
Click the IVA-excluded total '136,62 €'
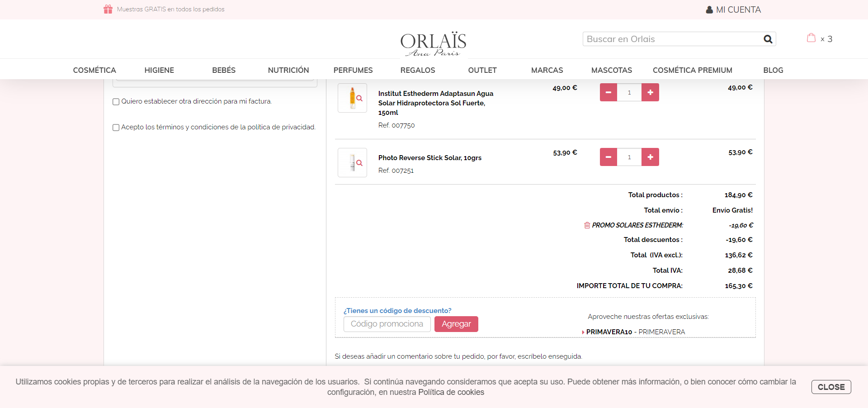[739, 255]
